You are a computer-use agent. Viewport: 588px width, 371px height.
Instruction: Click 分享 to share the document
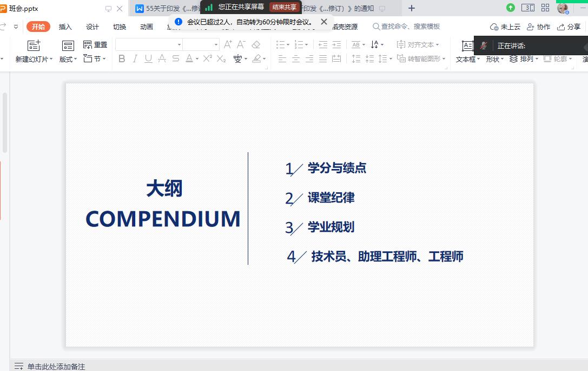click(x=574, y=26)
